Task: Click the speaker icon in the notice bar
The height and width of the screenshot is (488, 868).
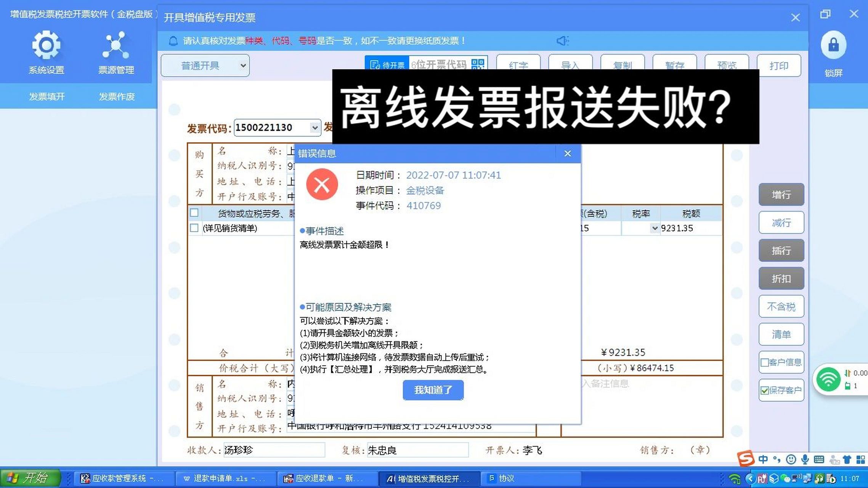Action: click(x=563, y=41)
